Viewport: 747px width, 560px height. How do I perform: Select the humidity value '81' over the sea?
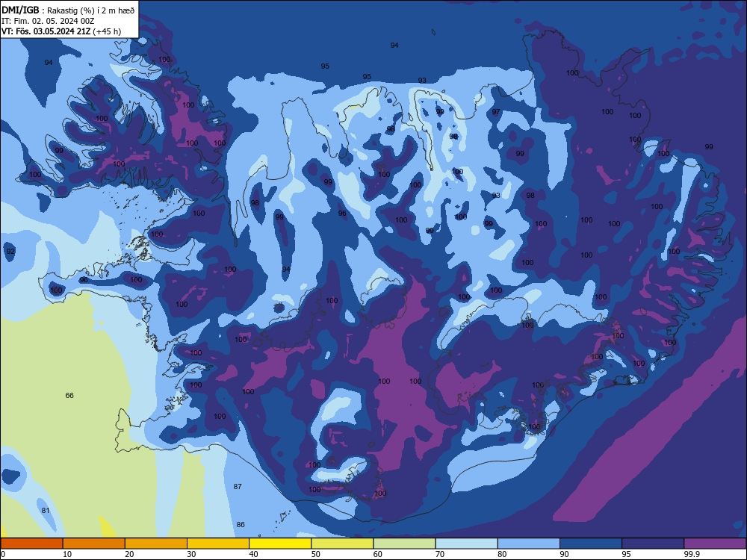(x=46, y=510)
